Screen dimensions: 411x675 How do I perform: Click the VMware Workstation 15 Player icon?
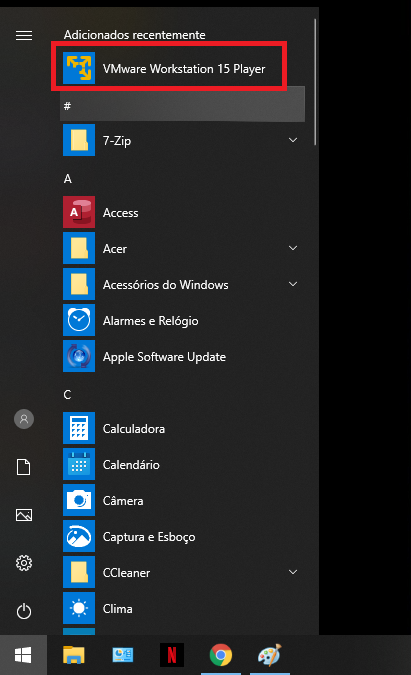[x=79, y=68]
